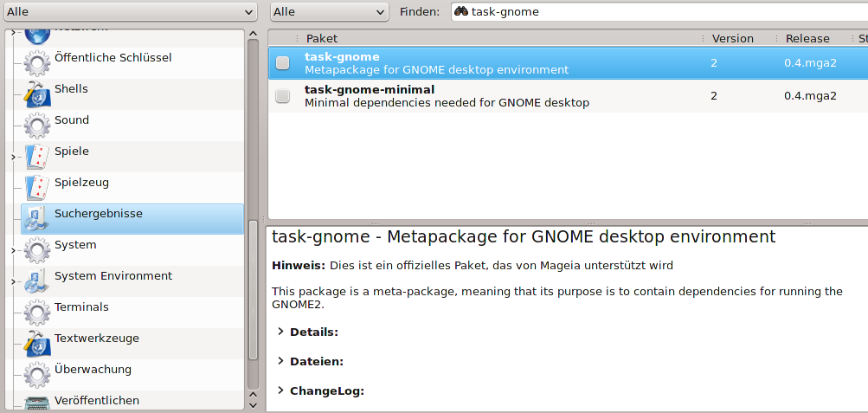868x413 pixels.
Task: Sort by the Release column header
Action: click(x=807, y=38)
